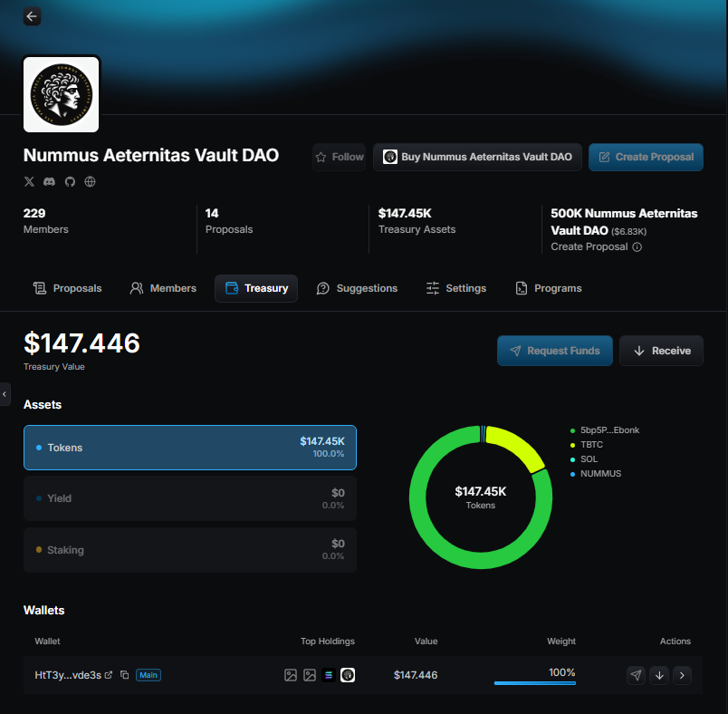Click the Weight column header

[561, 642]
